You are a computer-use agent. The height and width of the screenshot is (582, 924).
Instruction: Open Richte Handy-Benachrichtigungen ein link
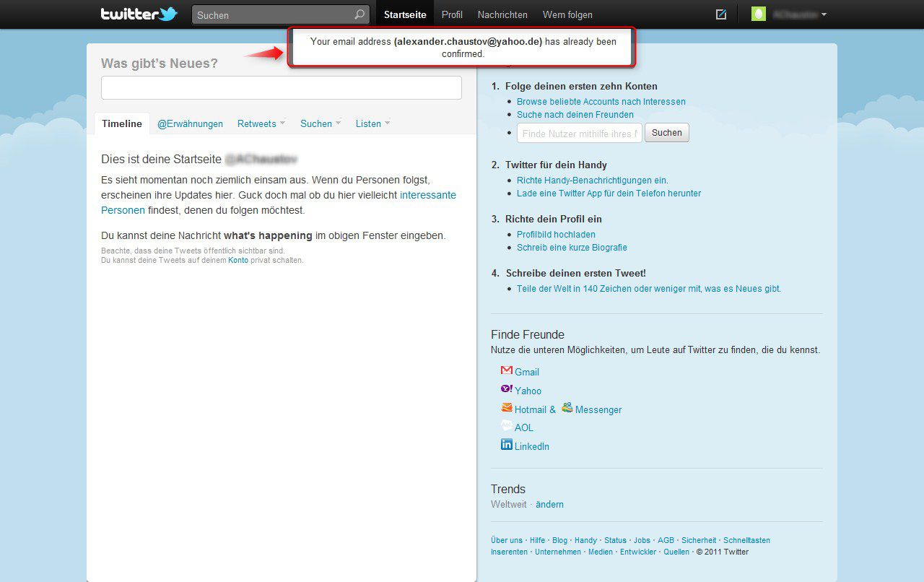tap(593, 181)
